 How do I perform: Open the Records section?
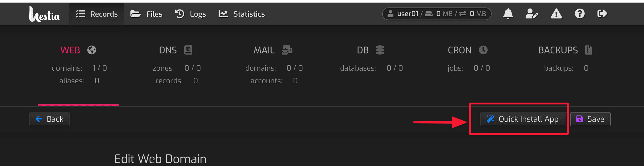coord(97,14)
